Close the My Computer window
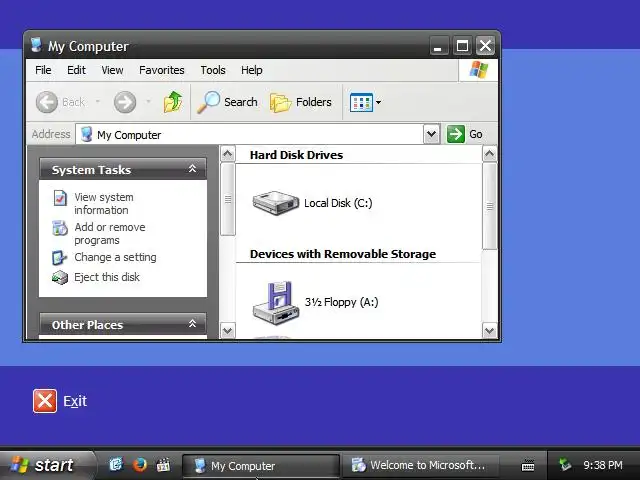The height and width of the screenshot is (480, 640). (x=485, y=46)
